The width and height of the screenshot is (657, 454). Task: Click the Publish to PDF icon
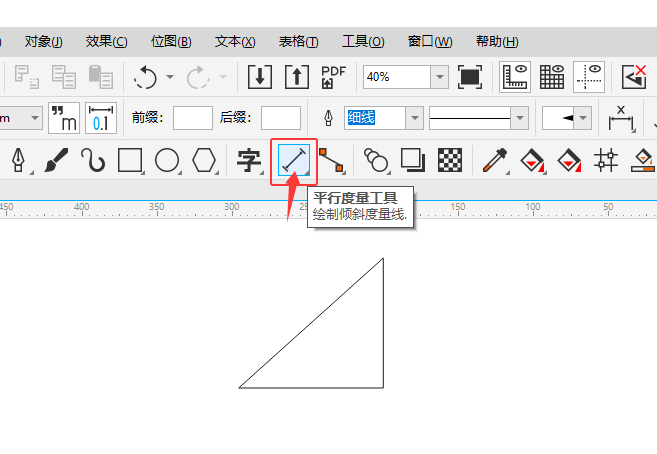click(334, 77)
